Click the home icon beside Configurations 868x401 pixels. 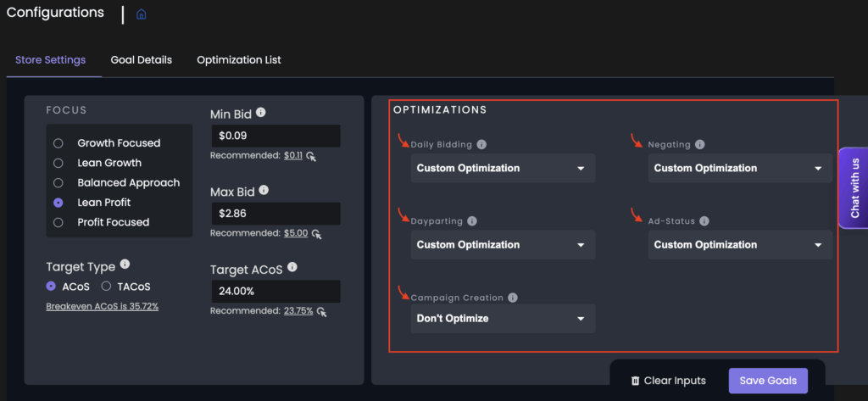(142, 14)
